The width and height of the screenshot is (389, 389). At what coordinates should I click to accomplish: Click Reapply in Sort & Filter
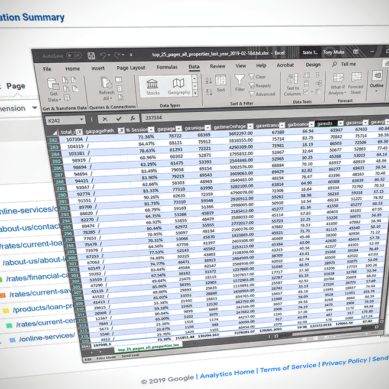point(260,85)
